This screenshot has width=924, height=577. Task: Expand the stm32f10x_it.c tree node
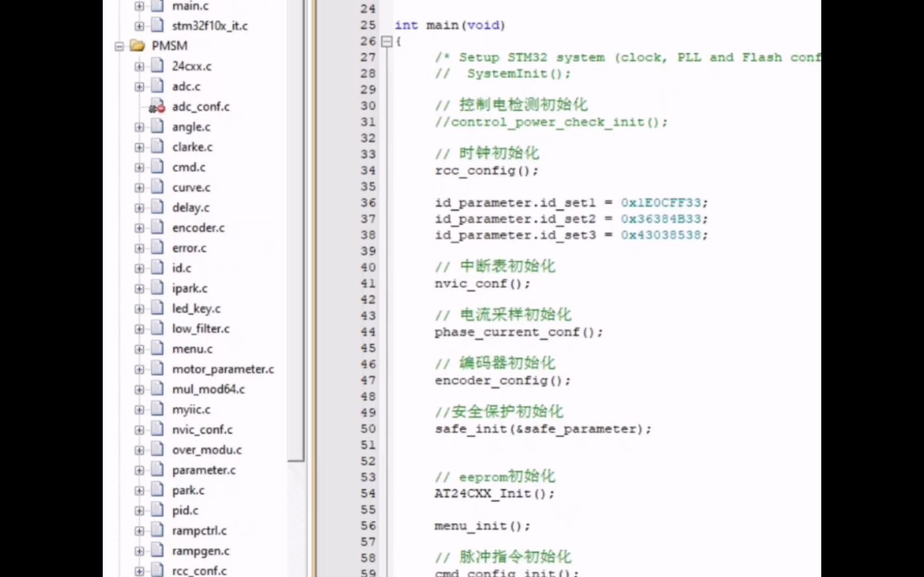(139, 26)
